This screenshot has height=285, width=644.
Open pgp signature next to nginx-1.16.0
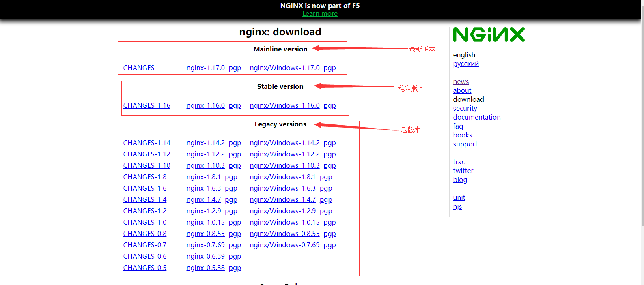tap(235, 105)
